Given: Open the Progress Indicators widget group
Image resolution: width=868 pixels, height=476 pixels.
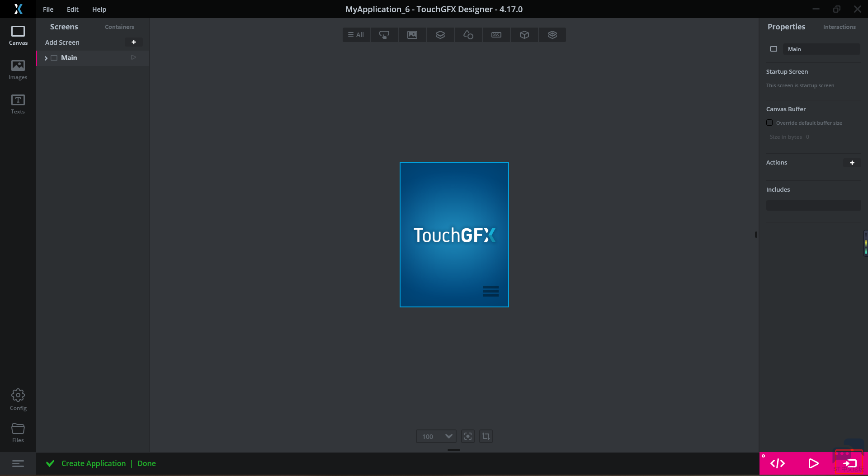Looking at the screenshot, I should (x=496, y=35).
